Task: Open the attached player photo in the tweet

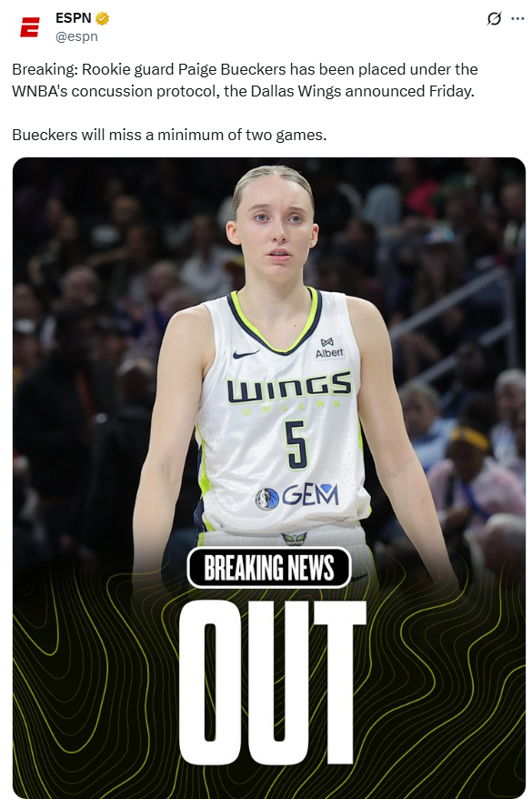Action: 269,478
